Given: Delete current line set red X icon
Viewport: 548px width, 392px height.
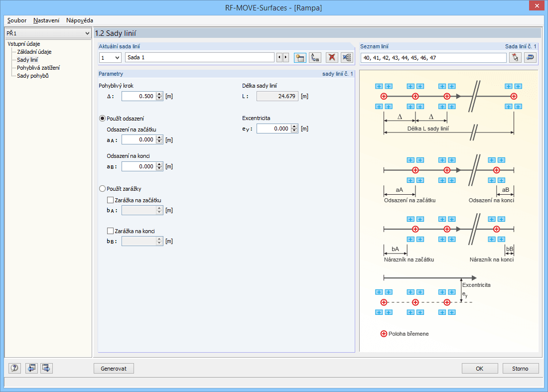Looking at the screenshot, I should tap(332, 58).
